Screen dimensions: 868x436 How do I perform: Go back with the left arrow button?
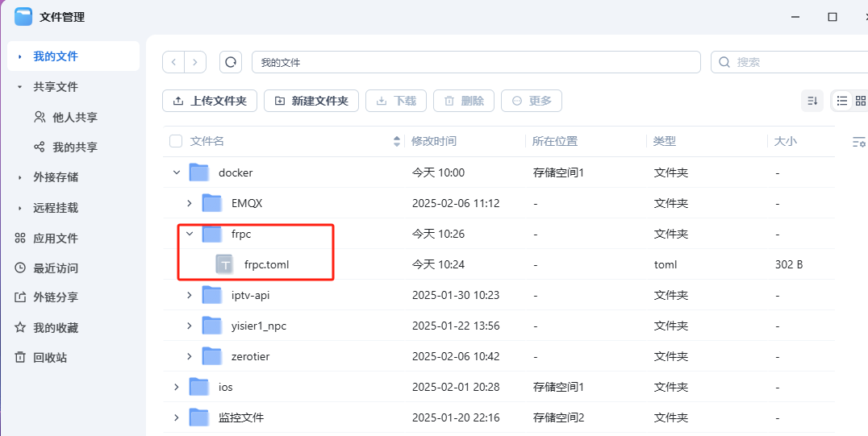click(x=173, y=62)
